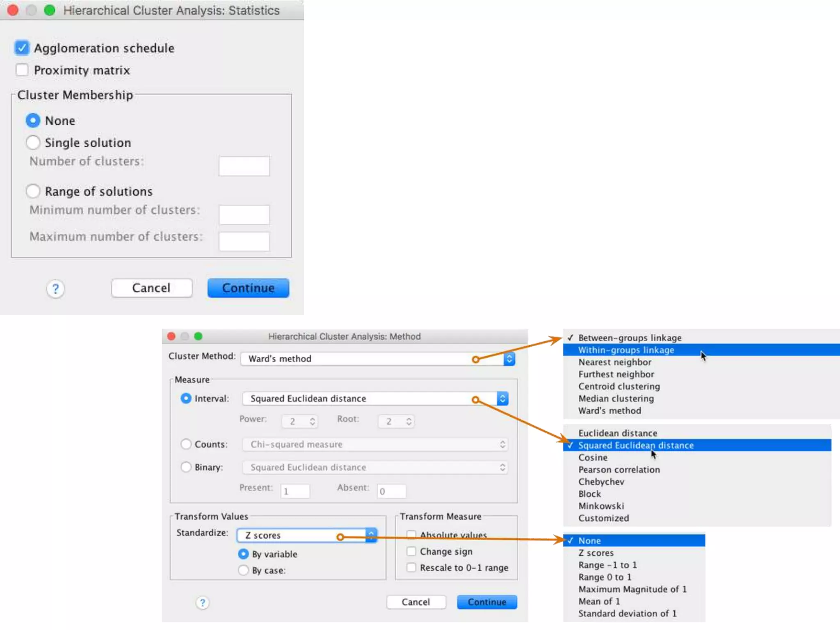Enable Proximity matrix checkbox

coord(22,70)
